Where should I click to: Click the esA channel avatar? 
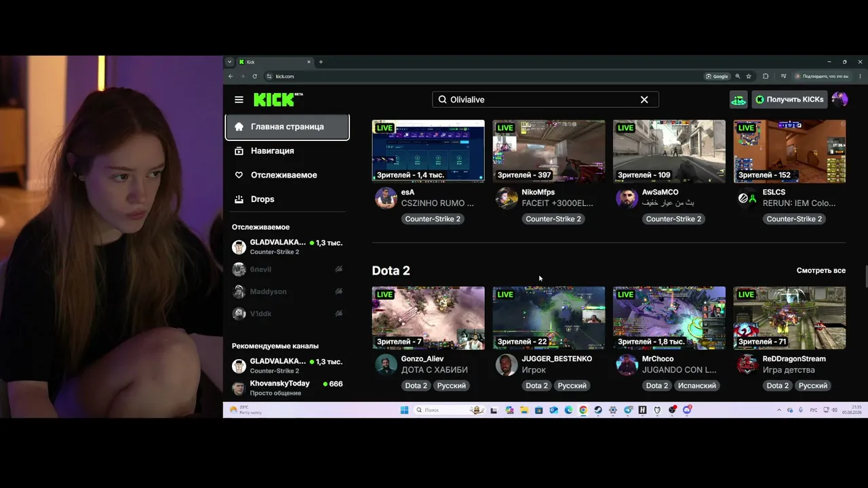click(386, 198)
